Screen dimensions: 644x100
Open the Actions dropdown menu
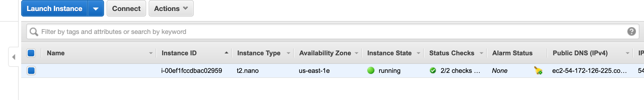click(x=171, y=9)
